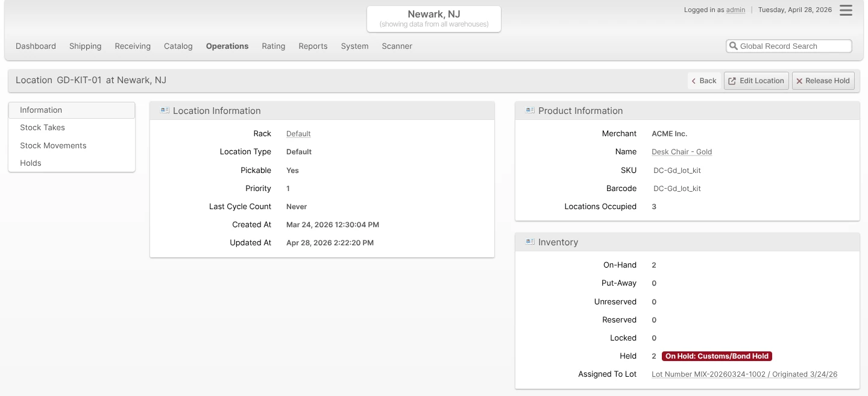Open the Catalog menu
This screenshot has width=868, height=396.
(x=178, y=46)
